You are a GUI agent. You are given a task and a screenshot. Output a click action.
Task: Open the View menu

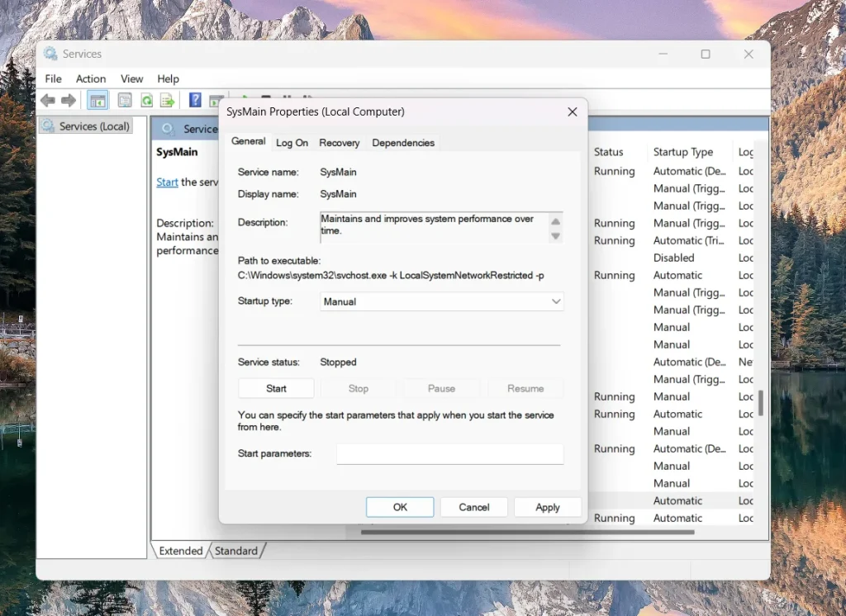(x=131, y=78)
